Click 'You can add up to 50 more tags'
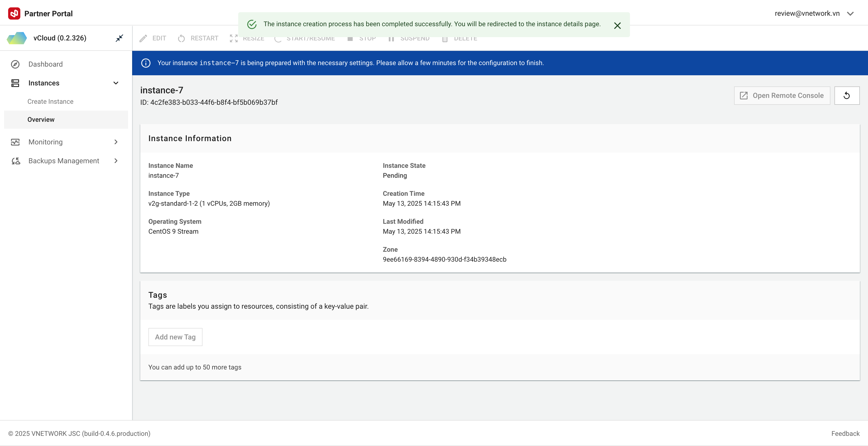This screenshot has width=868, height=446. tap(195, 367)
